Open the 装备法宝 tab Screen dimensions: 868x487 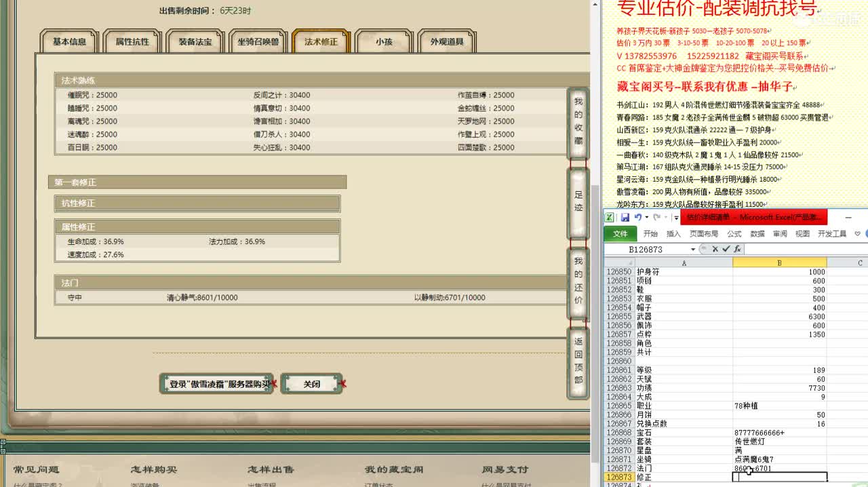click(x=195, y=41)
